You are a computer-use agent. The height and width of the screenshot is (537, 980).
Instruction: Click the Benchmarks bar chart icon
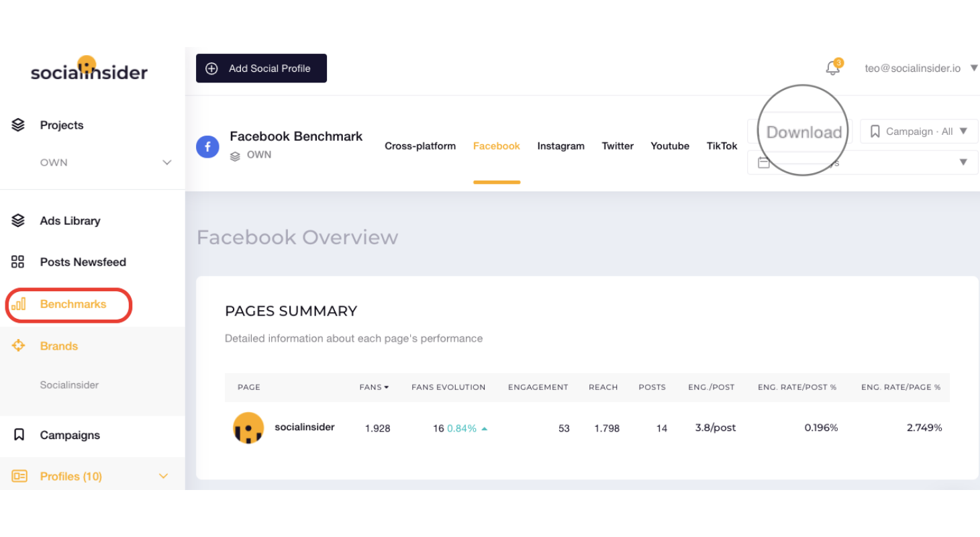click(x=19, y=303)
